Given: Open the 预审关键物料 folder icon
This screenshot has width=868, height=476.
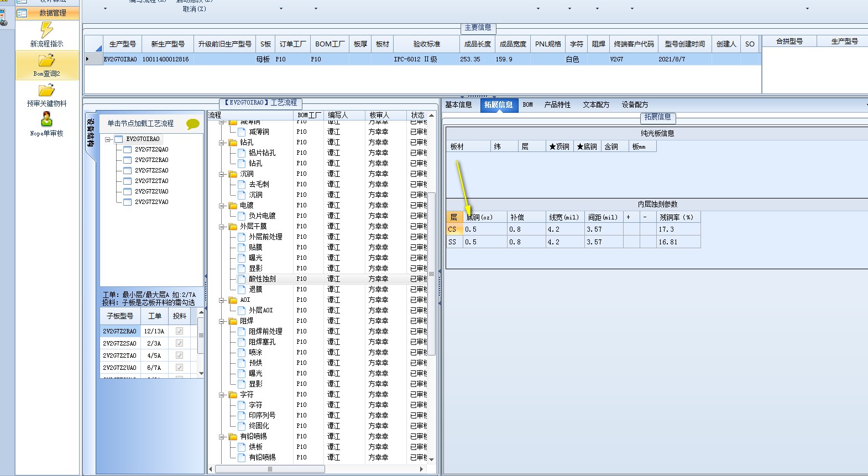Looking at the screenshot, I should 47,90.
